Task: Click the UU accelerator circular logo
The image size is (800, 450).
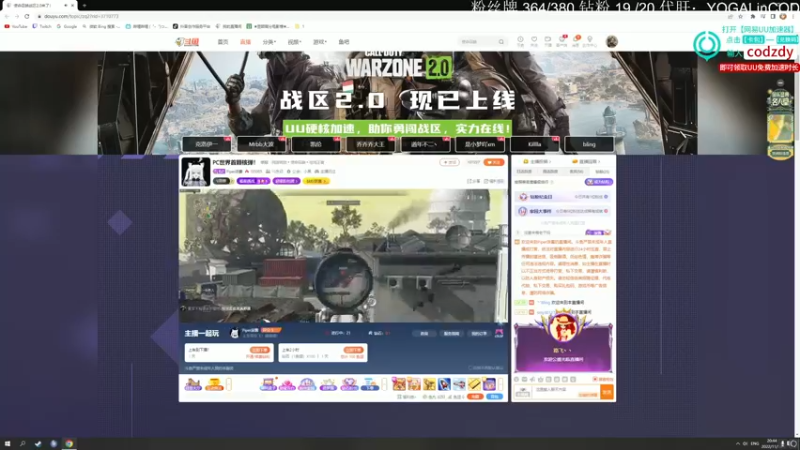Action: pos(707,44)
